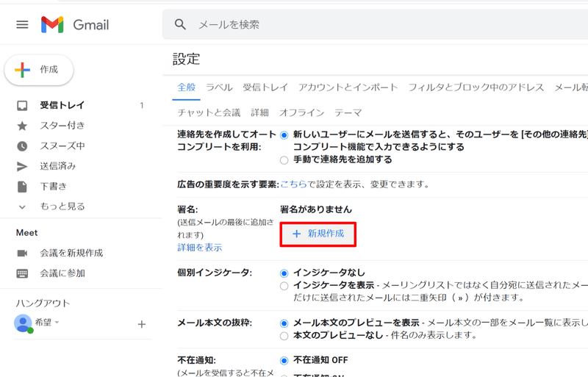
Task: Click the inbox tray icon
Action: point(22,106)
